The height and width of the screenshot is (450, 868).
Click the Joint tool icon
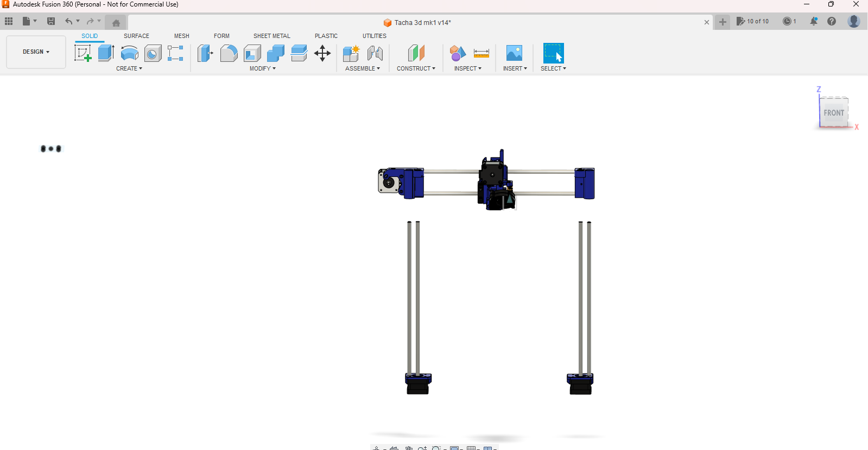tap(375, 53)
